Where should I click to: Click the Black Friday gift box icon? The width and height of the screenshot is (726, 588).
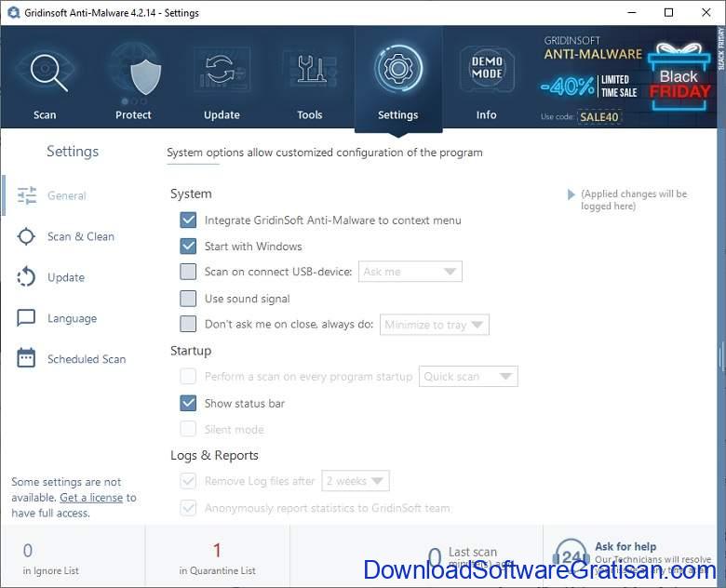(x=679, y=77)
